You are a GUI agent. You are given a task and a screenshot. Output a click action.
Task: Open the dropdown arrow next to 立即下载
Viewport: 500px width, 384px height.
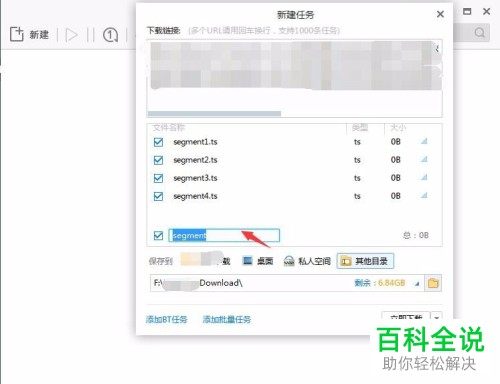(x=437, y=316)
